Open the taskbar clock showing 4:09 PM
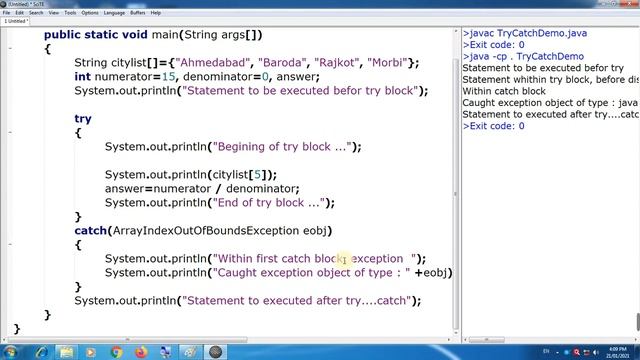Image resolution: width=640 pixels, height=360 pixels. [617, 353]
